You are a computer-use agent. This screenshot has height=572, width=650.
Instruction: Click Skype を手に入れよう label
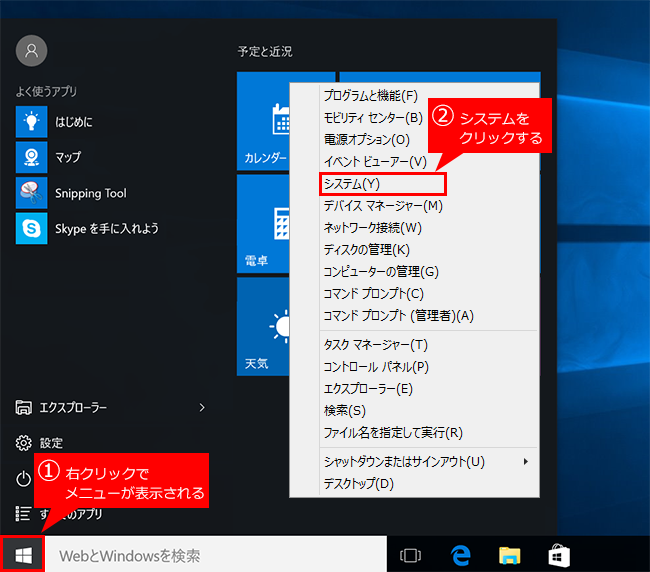pyautogui.click(x=107, y=229)
